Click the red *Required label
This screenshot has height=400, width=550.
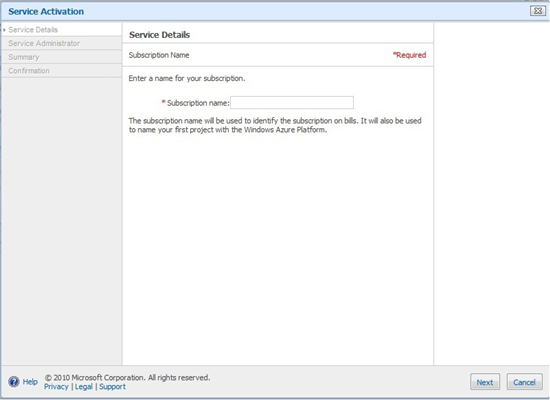pos(409,55)
